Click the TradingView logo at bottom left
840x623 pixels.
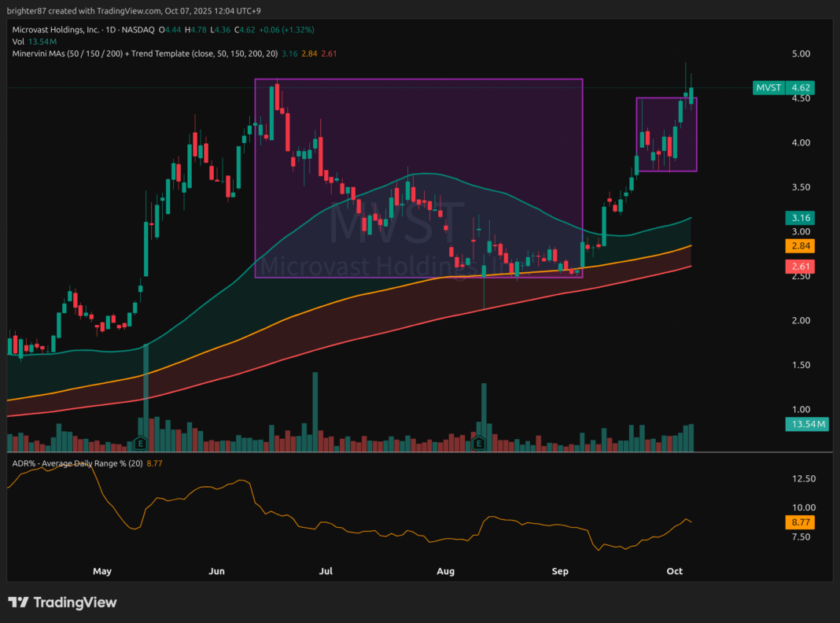pyautogui.click(x=63, y=603)
